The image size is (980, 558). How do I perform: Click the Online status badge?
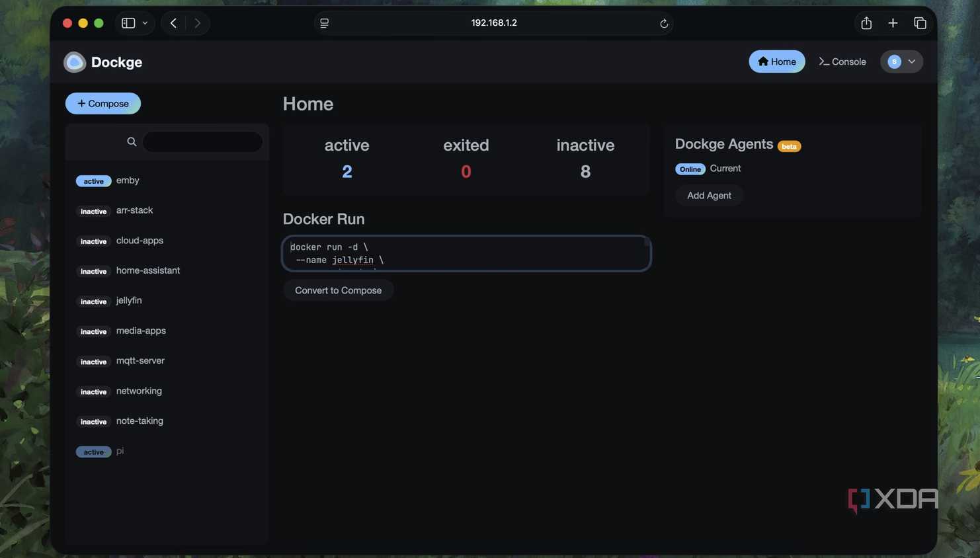pos(690,169)
